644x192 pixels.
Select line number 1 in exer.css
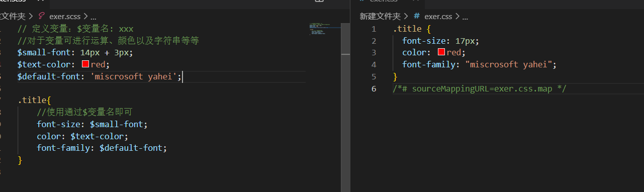[374, 29]
